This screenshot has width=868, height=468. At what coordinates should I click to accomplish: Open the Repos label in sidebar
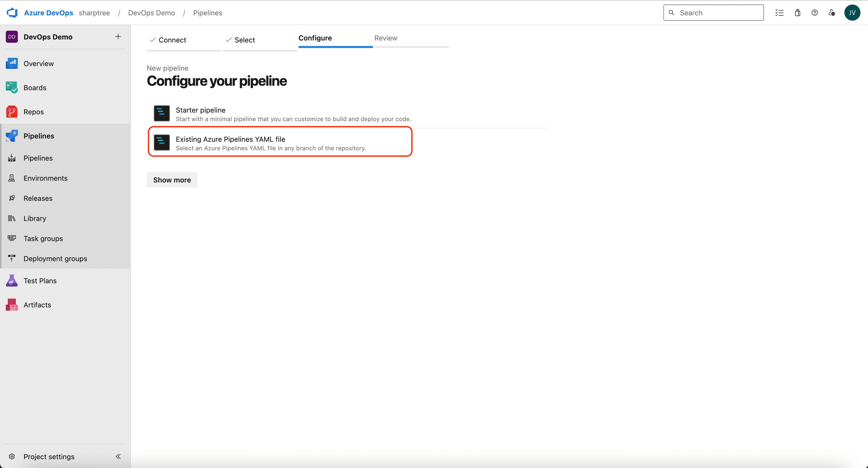coord(34,112)
